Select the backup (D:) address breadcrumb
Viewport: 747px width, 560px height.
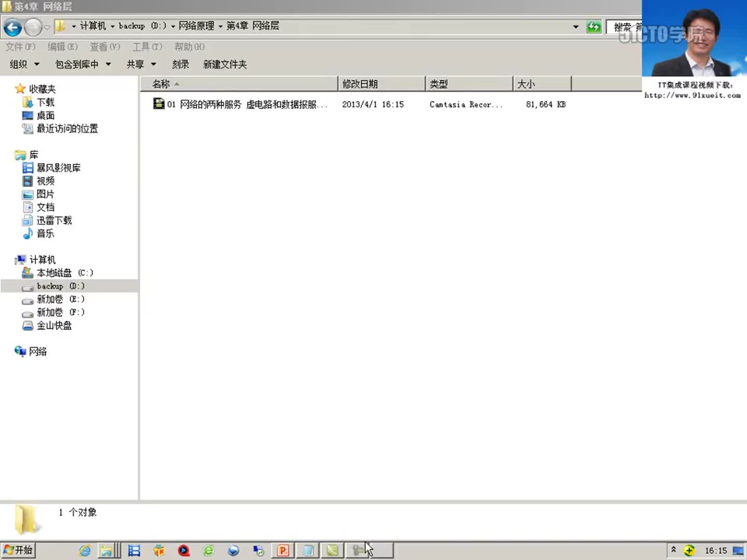click(x=142, y=26)
